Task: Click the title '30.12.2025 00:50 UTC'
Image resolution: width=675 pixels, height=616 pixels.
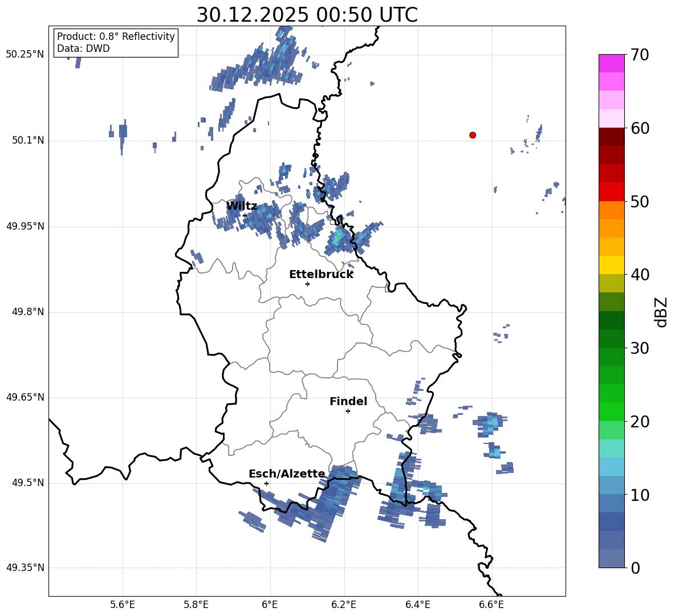Action: (x=307, y=15)
